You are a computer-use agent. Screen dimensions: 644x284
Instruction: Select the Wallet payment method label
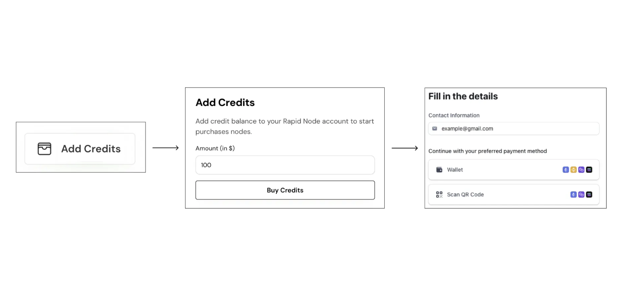pos(455,170)
